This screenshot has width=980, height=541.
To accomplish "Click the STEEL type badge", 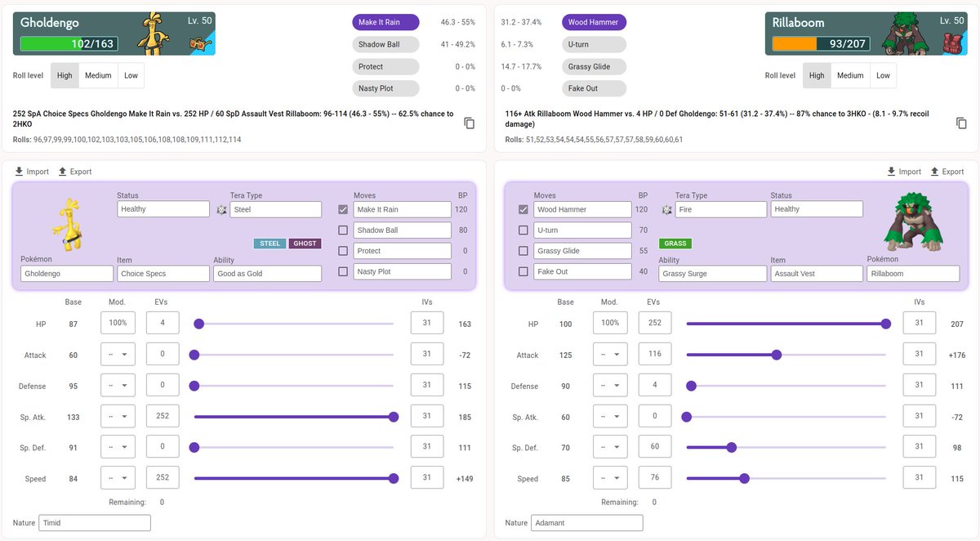I will [269, 244].
